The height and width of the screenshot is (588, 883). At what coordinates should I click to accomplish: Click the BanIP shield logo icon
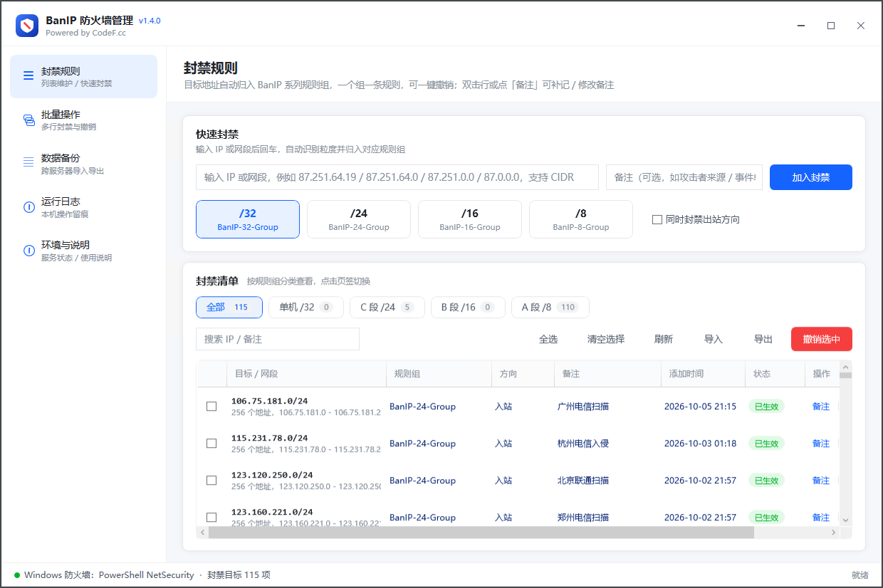27,26
